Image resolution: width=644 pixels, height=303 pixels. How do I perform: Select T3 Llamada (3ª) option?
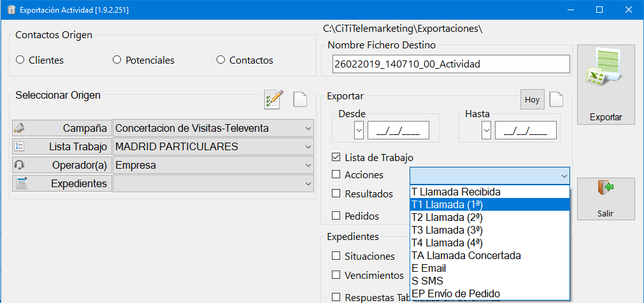(490, 230)
